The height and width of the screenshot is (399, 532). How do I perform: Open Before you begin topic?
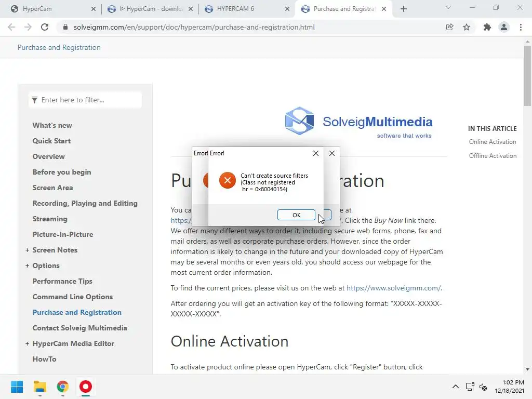click(62, 172)
